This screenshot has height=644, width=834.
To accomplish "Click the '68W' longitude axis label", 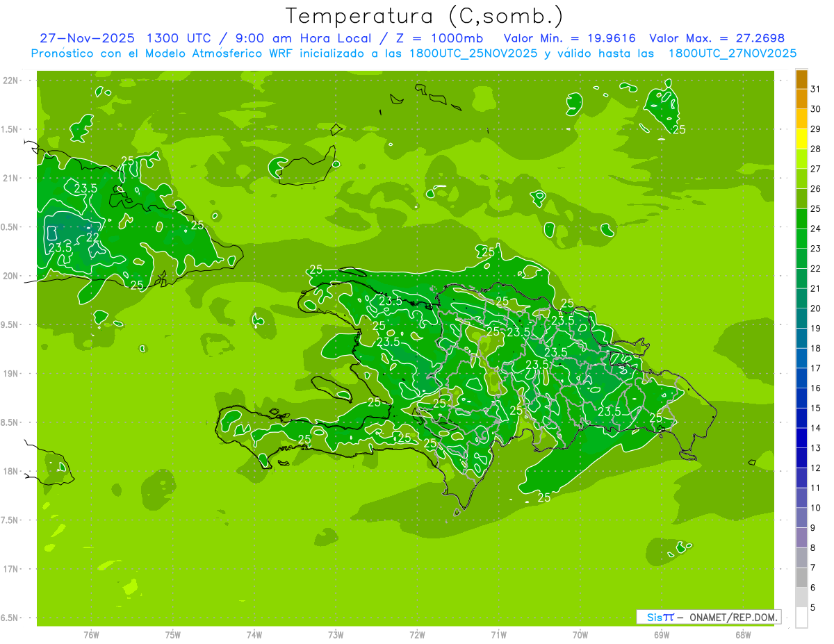I will (x=743, y=635).
